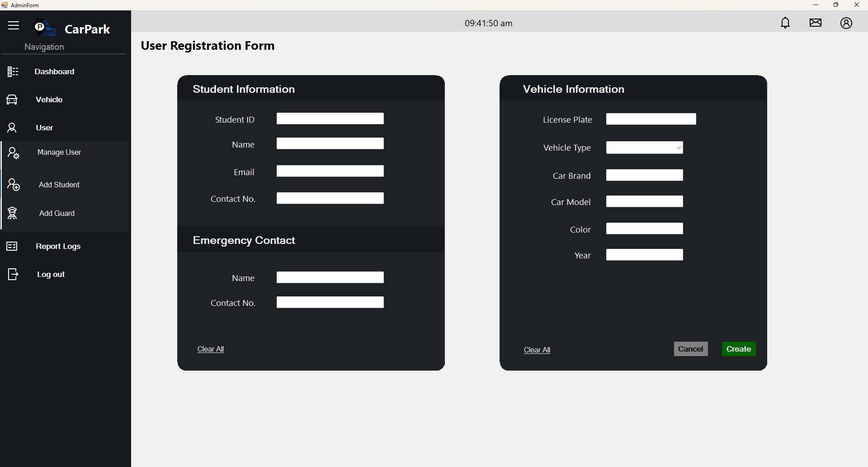Expand the Vehicle Type dropdown
This screenshot has height=467, width=868.
644,148
